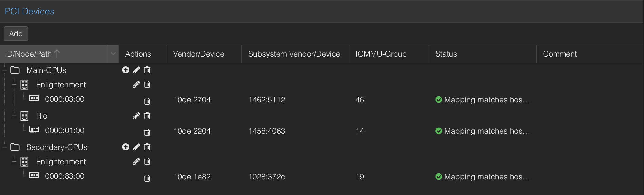Edit the Secondary-GPUs mapping pencil icon
Screen dimensions: 644x195
[x=136, y=147]
